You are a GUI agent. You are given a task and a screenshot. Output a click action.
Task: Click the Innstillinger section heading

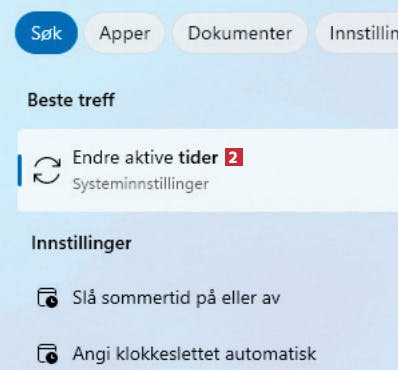tap(81, 243)
